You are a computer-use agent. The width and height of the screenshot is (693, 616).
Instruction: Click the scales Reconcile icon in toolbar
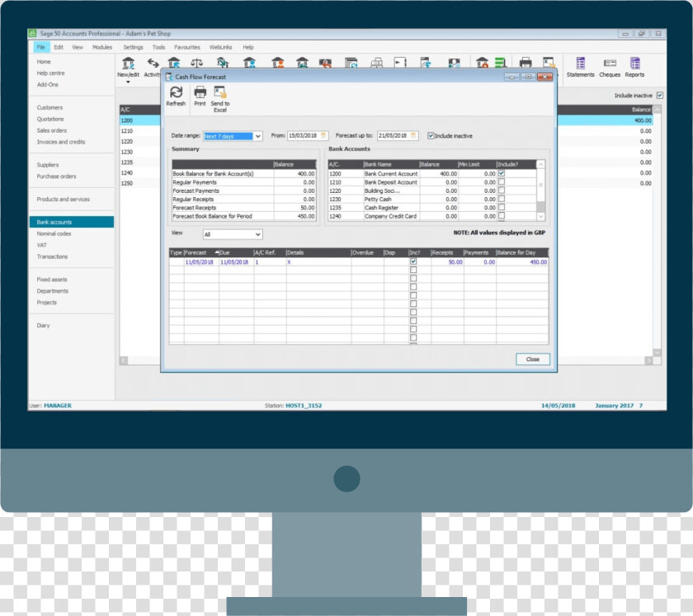point(196,63)
